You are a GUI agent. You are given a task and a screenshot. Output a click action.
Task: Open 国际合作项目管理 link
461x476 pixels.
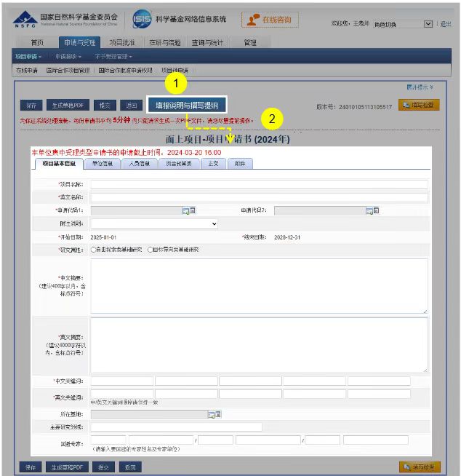[68, 71]
